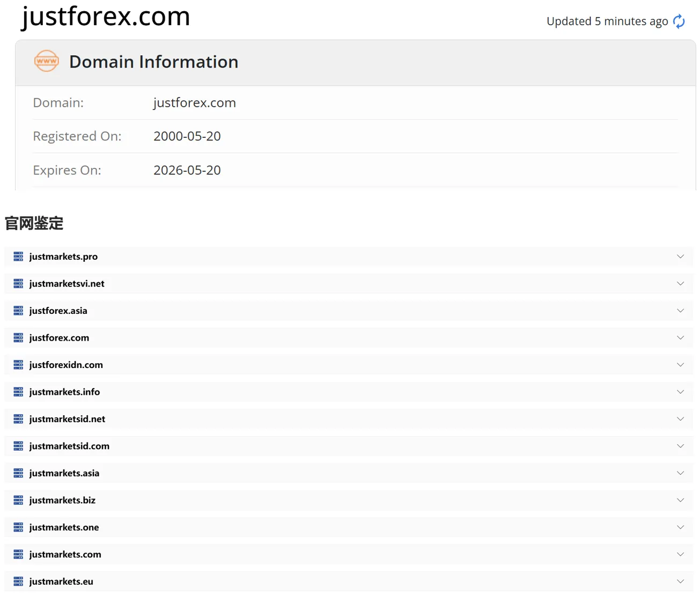Expand the justmarkets.asia row chevron
The height and width of the screenshot is (596, 700).
point(680,473)
